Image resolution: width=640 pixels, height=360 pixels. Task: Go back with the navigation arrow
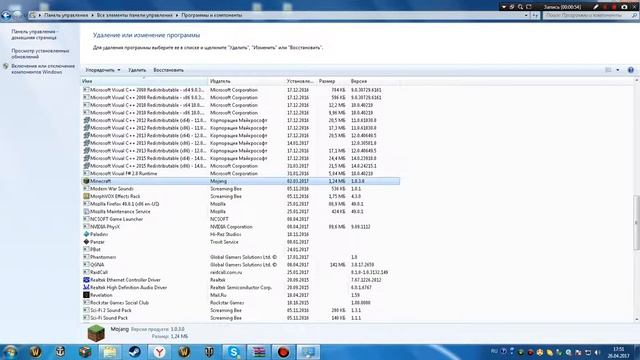click(6, 15)
